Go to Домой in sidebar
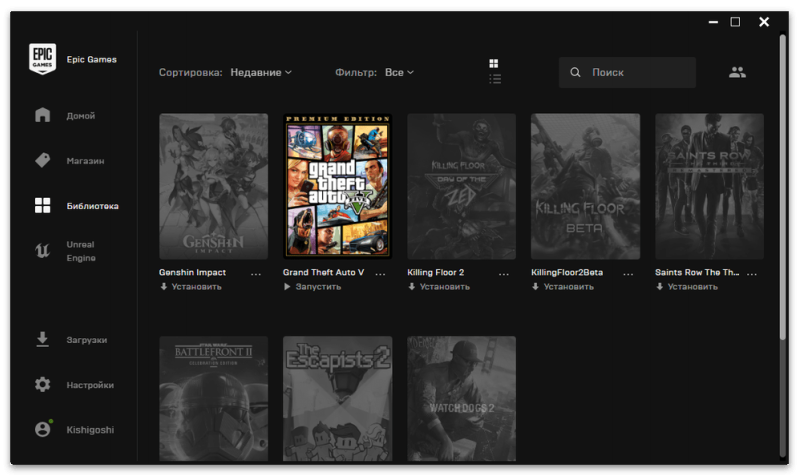This screenshot has width=800, height=476. pos(81,116)
